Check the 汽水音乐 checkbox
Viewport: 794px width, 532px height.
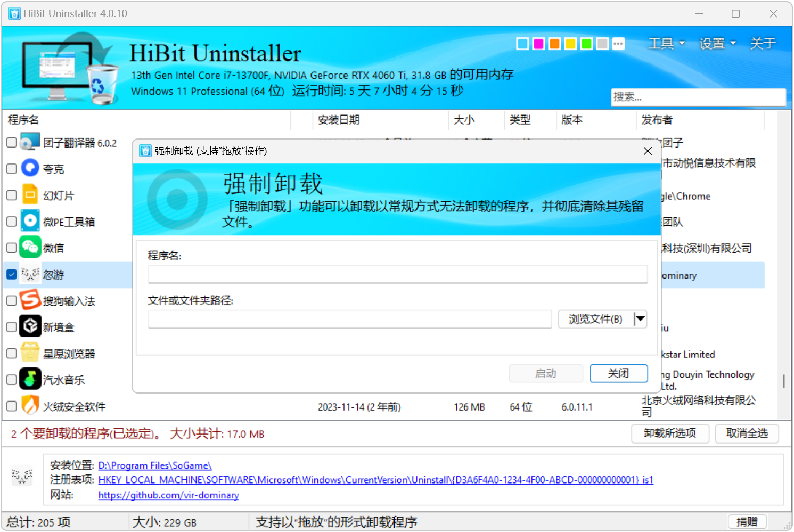click(x=11, y=380)
